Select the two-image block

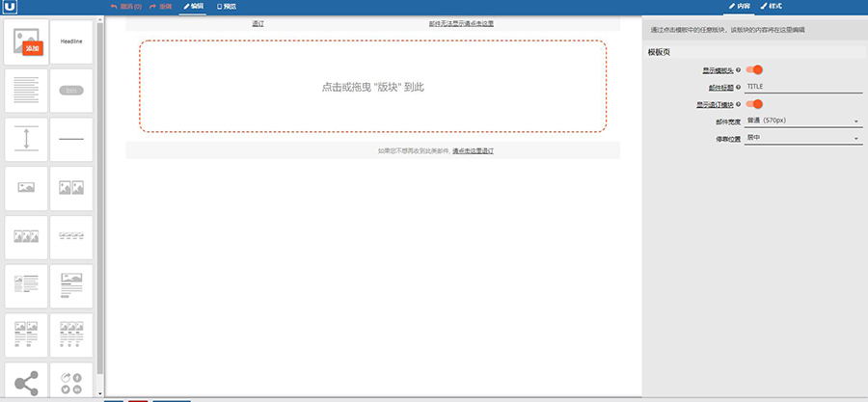coord(71,188)
